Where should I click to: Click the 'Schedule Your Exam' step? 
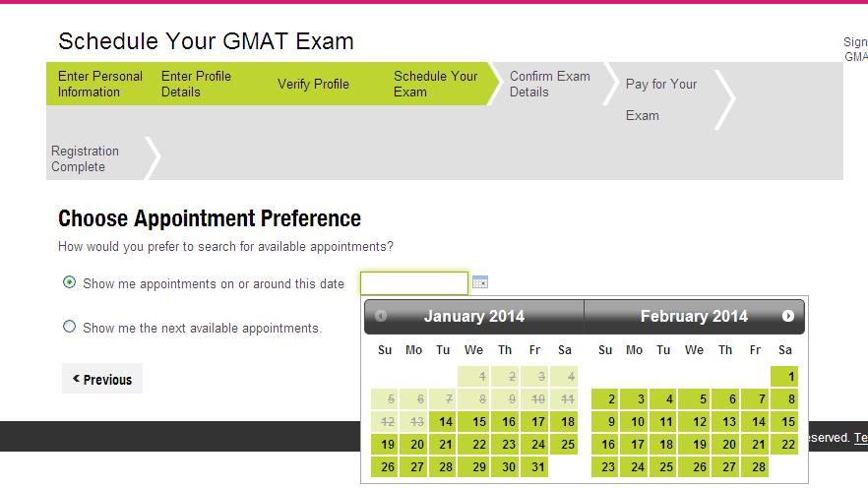[435, 84]
